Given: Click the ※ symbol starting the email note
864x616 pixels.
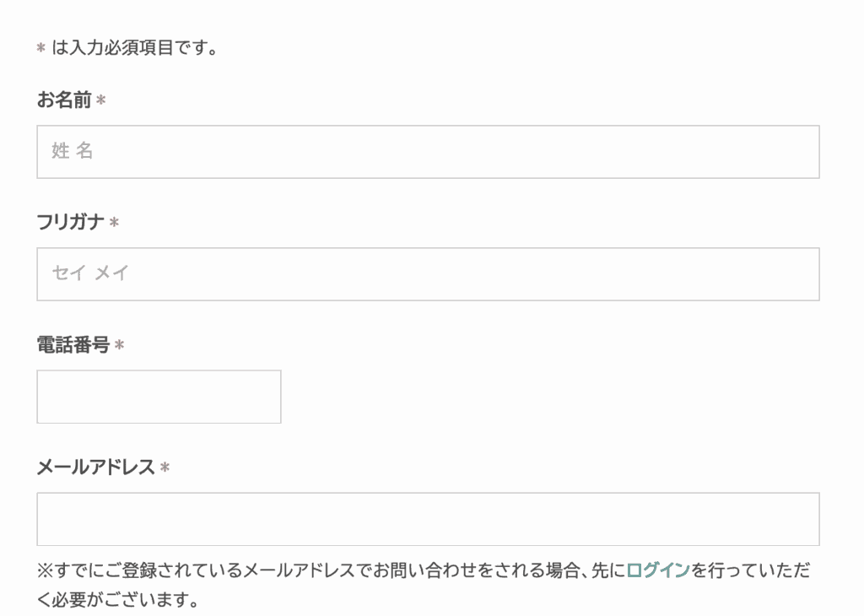Looking at the screenshot, I should coord(45,570).
